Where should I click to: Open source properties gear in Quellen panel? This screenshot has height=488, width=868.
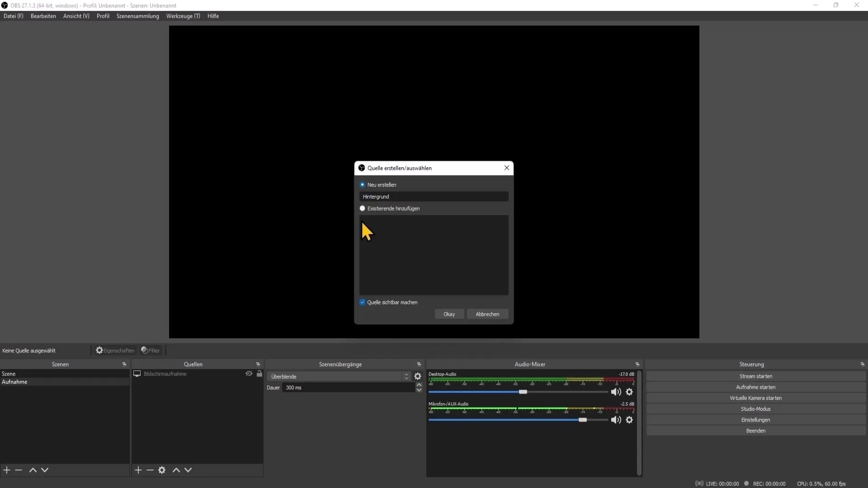point(162,470)
